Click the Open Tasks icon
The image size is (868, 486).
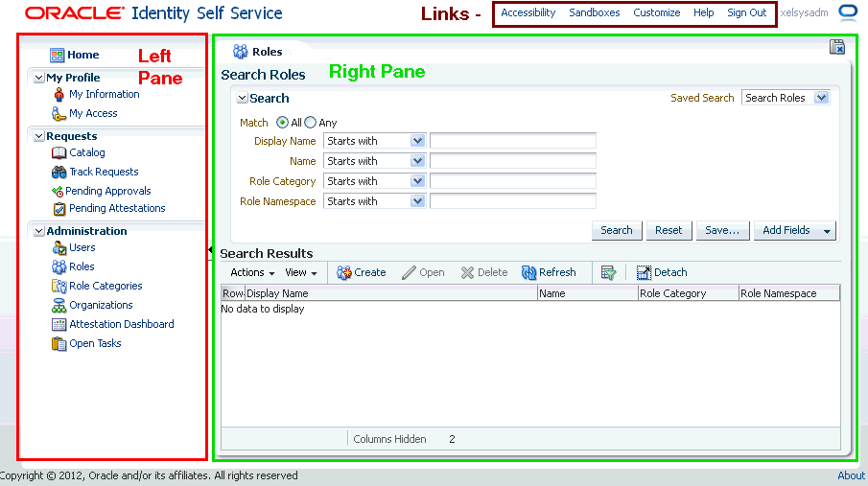tap(59, 344)
